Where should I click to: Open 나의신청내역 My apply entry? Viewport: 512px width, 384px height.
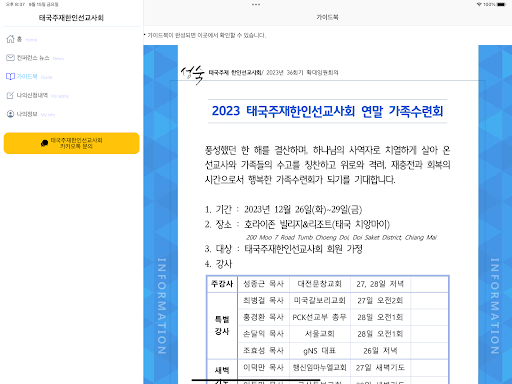click(x=37, y=95)
